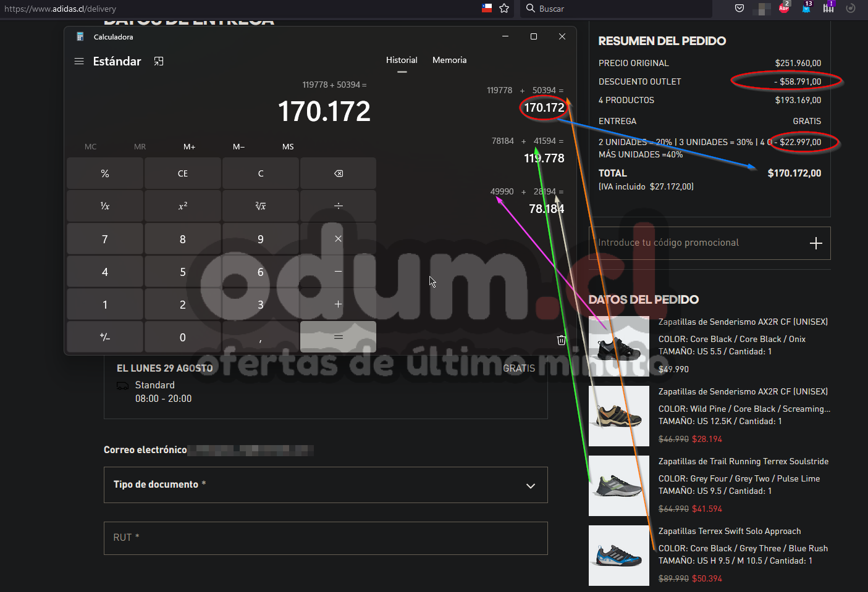Select the 119778 + 50394 history entry
The image size is (868, 592).
[x=525, y=100]
